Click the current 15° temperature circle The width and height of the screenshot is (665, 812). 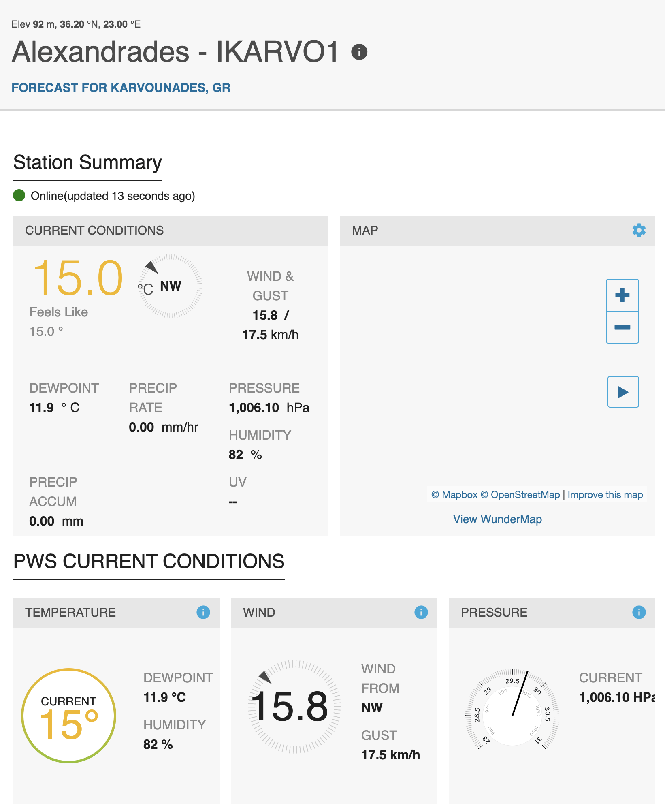(68, 716)
